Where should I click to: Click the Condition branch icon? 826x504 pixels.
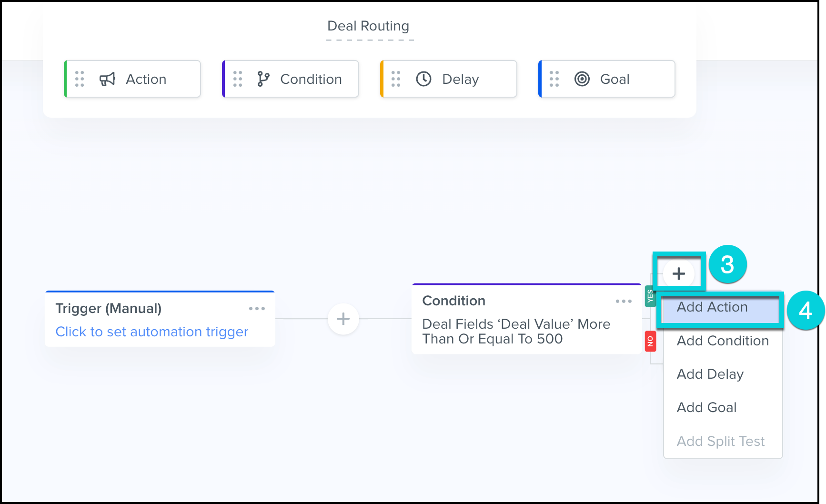pos(263,79)
